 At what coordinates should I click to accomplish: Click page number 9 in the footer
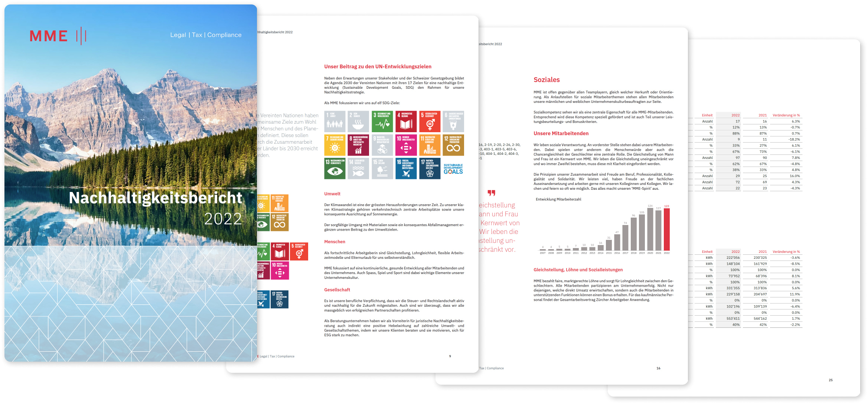[x=450, y=356]
